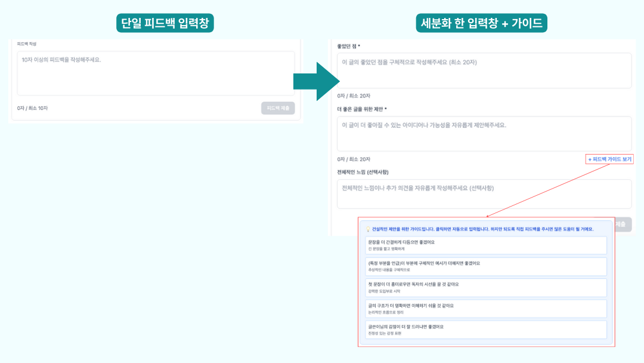644x363 pixels.
Task: Click the '단일 피드백 입력창' title badge
Action: pos(165,23)
